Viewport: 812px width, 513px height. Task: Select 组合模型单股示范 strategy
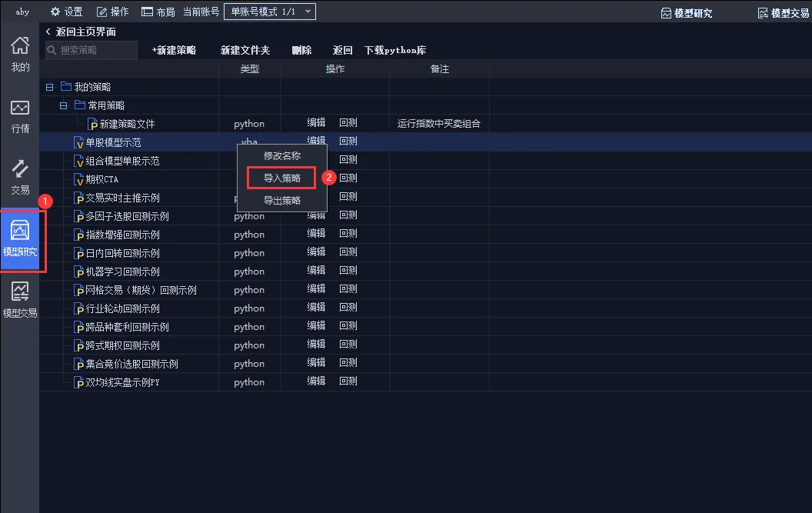(x=122, y=162)
